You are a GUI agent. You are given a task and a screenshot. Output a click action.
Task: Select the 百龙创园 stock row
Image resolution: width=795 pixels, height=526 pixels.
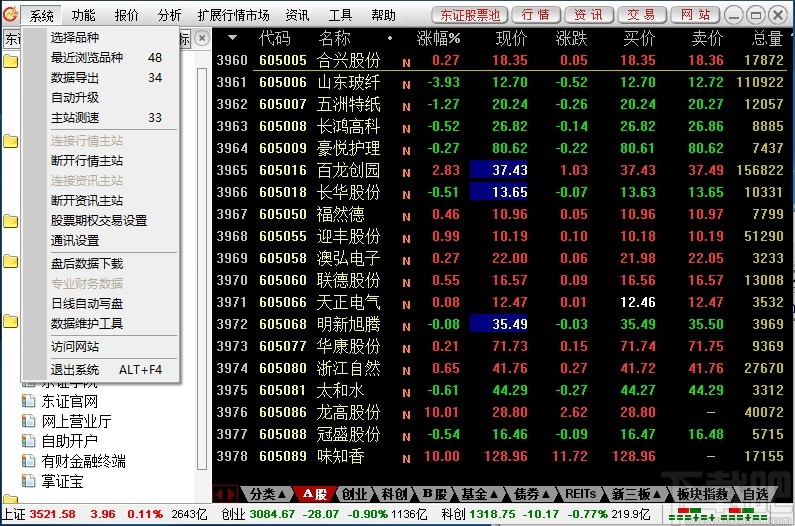tap(502, 170)
